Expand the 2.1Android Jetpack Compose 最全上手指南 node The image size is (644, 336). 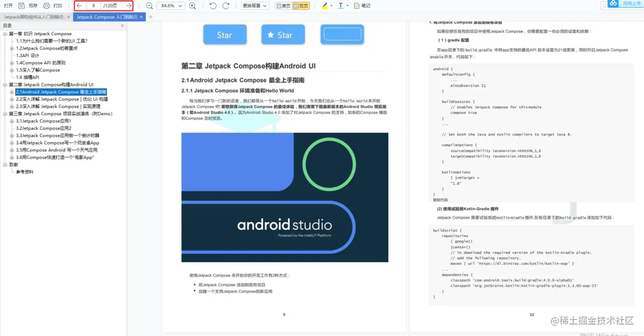(12, 92)
